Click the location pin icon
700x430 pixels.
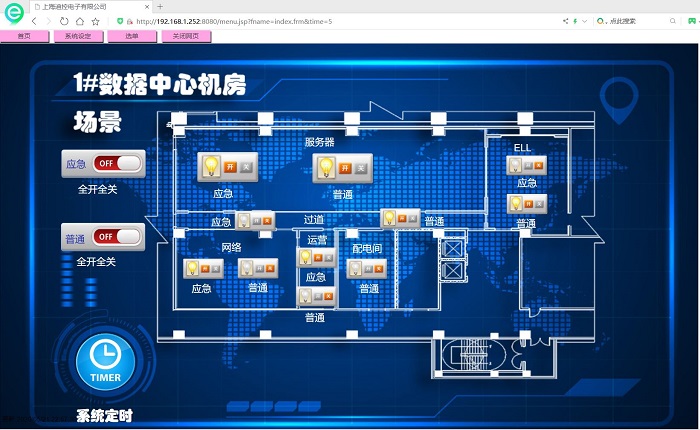pyautogui.click(x=624, y=96)
